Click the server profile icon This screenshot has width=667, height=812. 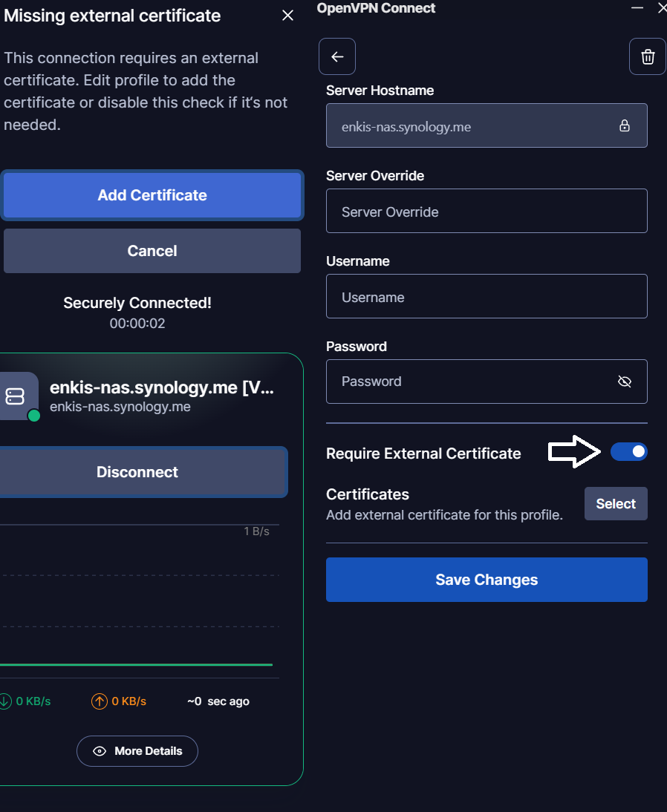tap(16, 396)
